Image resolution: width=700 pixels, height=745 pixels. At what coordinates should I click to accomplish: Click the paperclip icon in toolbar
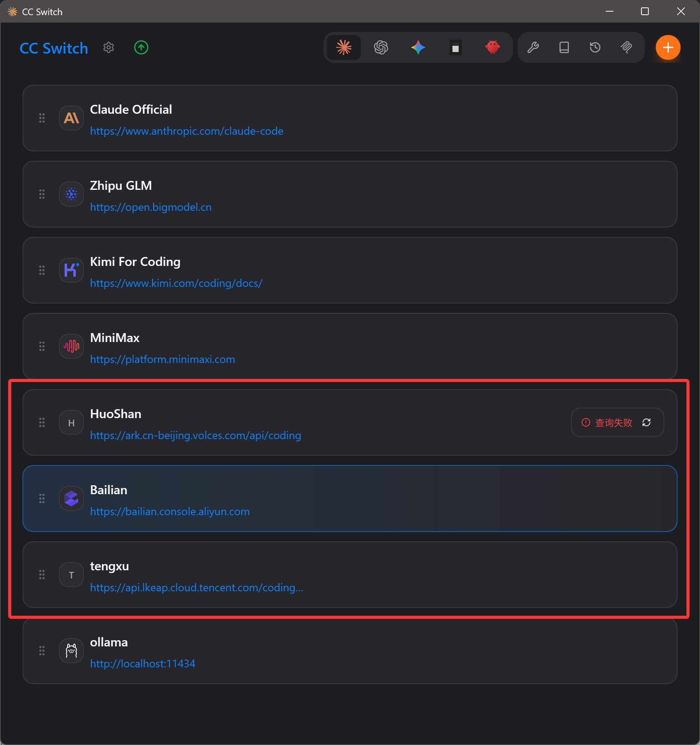point(626,47)
